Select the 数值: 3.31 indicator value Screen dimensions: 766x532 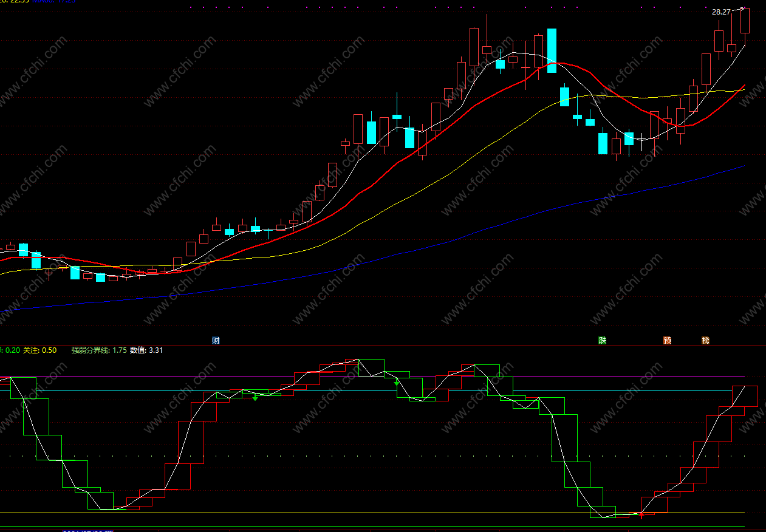(x=146, y=350)
